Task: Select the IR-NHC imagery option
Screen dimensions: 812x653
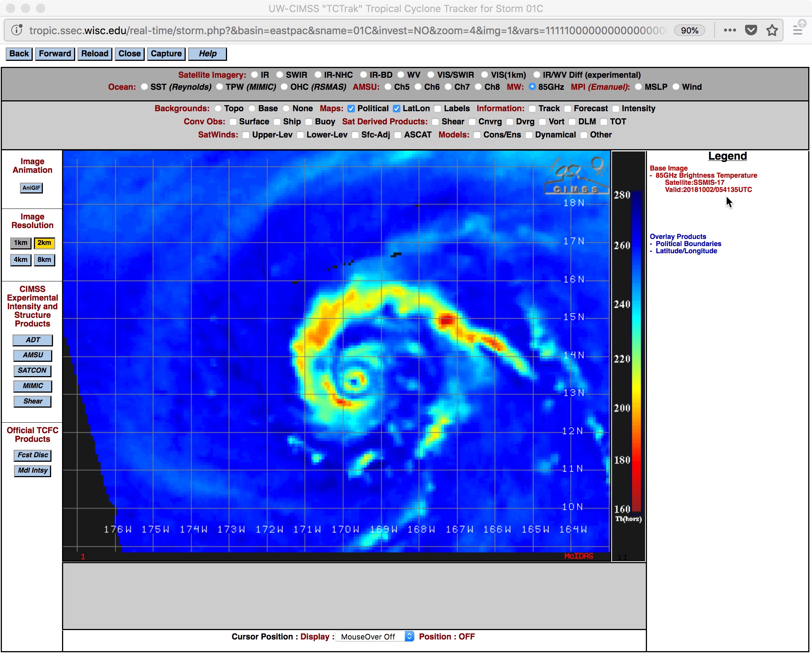Action: [x=318, y=75]
